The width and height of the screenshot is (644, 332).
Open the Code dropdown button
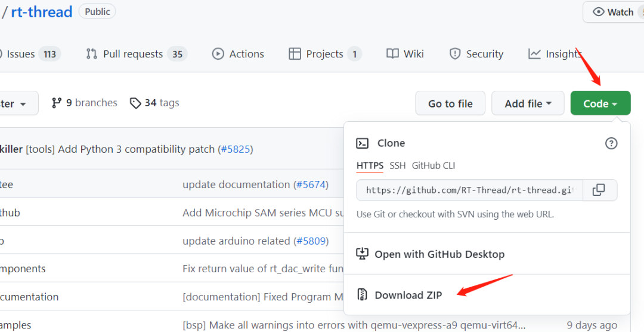600,103
